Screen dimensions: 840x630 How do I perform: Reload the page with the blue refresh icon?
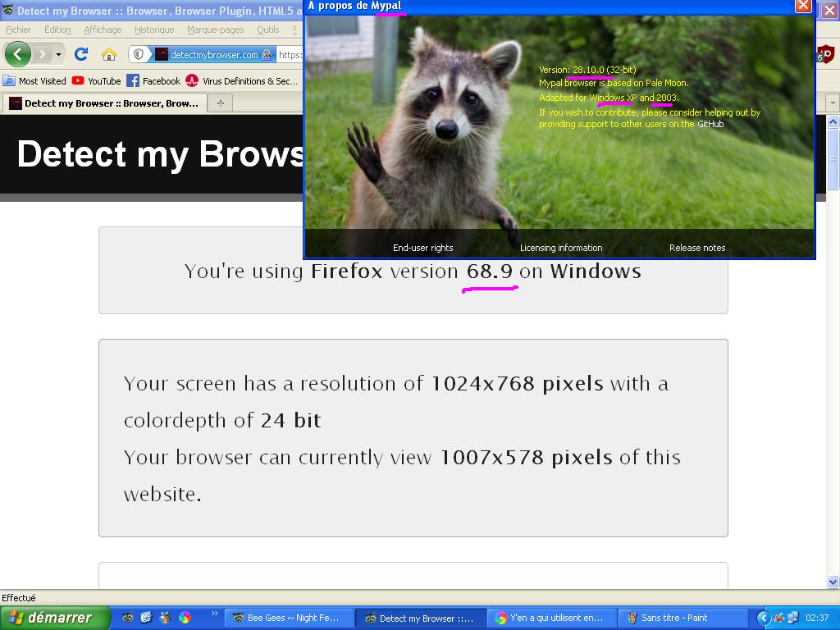[x=81, y=54]
